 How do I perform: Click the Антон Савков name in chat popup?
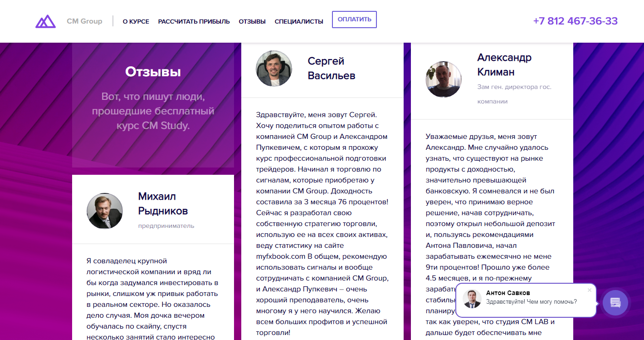tap(508, 293)
